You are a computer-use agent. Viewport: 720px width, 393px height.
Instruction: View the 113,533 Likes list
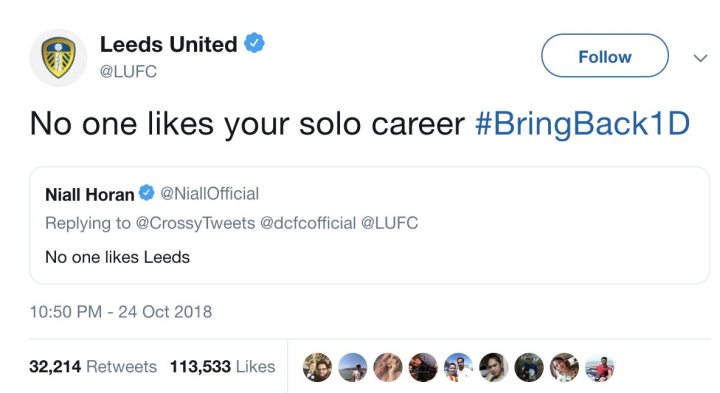point(222,366)
